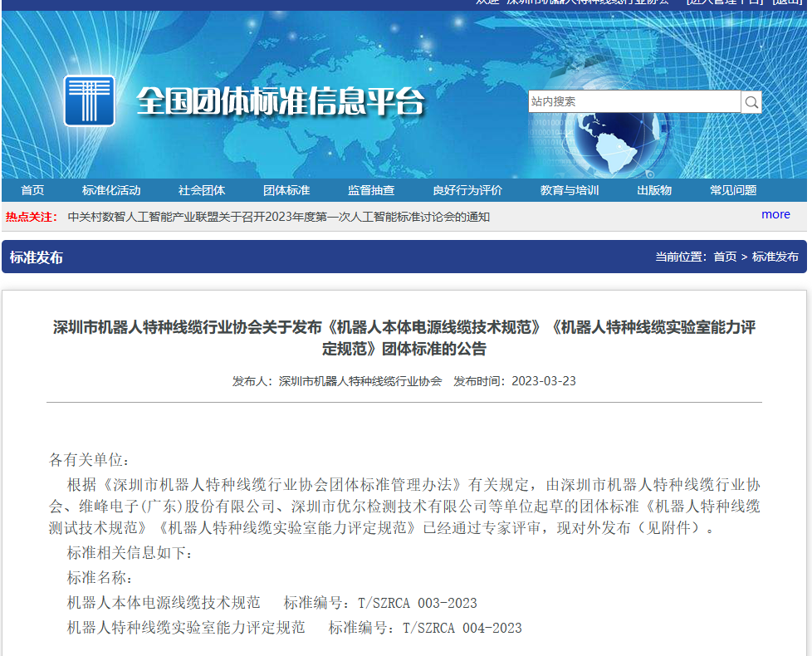Open the 中关村数智人工智能产业联盟 hot news link
The image size is (812, 656).
[279, 217]
